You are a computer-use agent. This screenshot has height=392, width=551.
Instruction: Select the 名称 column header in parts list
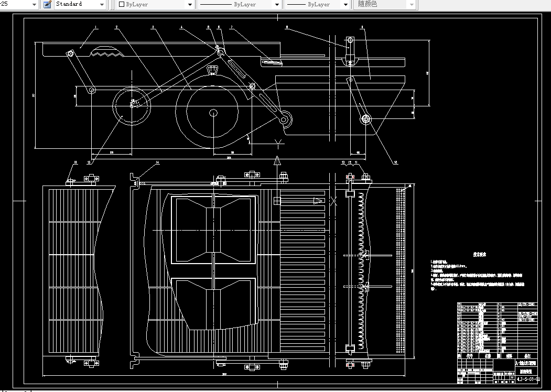[488, 356]
